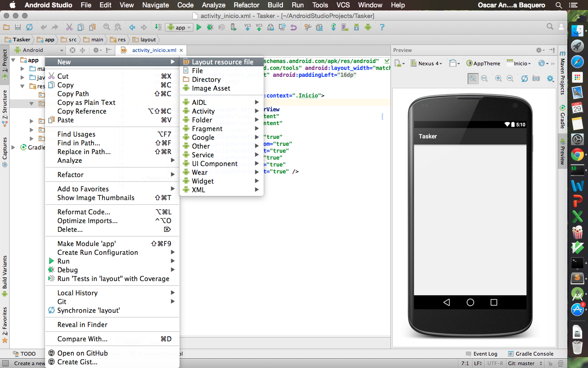Click the camera Save Screenshot icon in Preview
This screenshot has width=588, height=368.
536,79
